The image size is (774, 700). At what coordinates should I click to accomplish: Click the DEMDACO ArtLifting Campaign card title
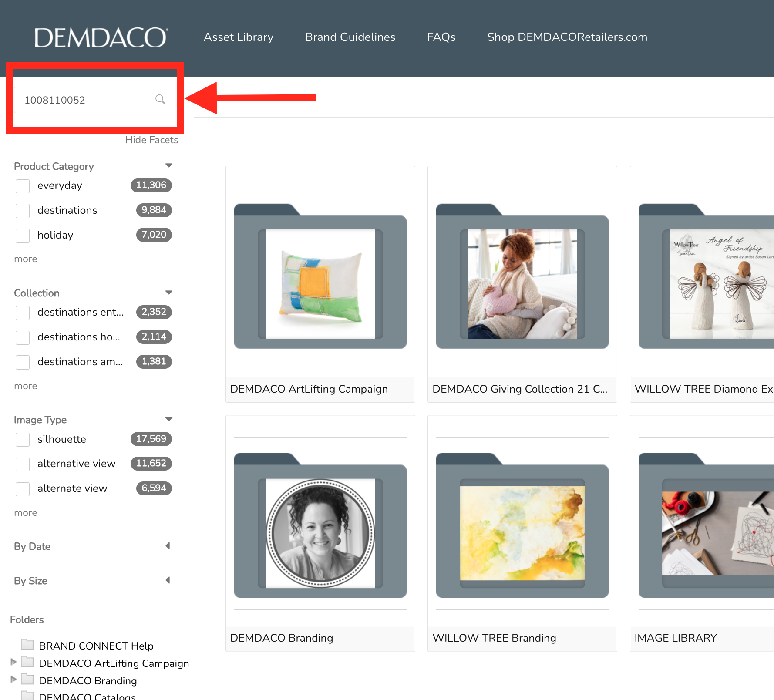309,389
